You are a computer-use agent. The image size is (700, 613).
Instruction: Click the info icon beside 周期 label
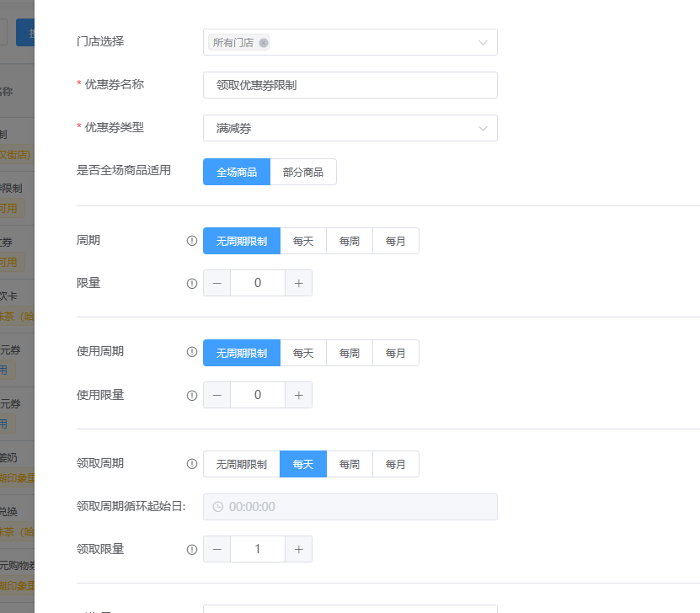[x=191, y=240]
